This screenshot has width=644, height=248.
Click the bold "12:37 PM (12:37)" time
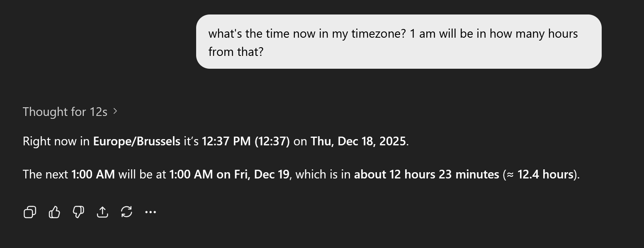245,141
